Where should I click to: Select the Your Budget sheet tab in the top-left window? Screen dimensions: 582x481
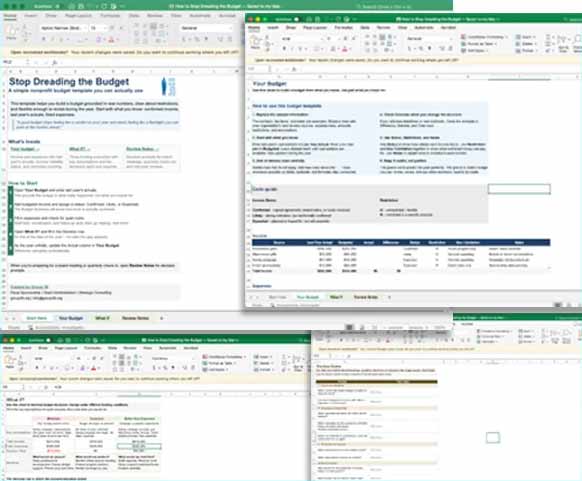tap(71, 318)
